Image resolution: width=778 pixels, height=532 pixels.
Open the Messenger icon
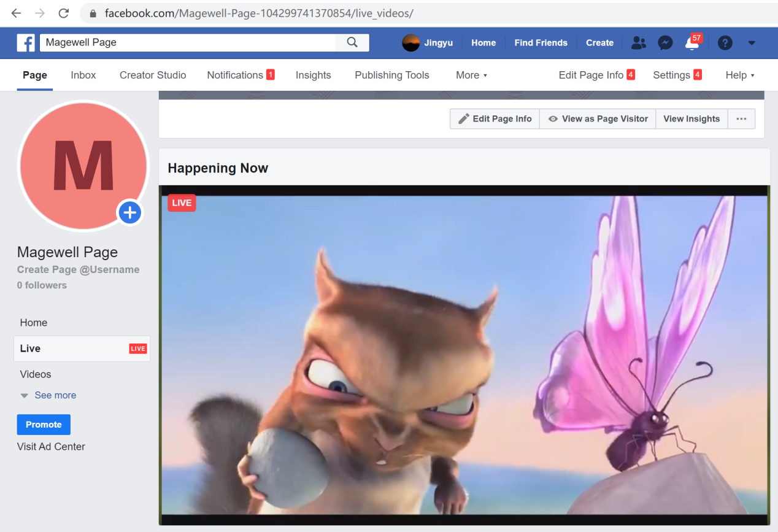point(665,43)
